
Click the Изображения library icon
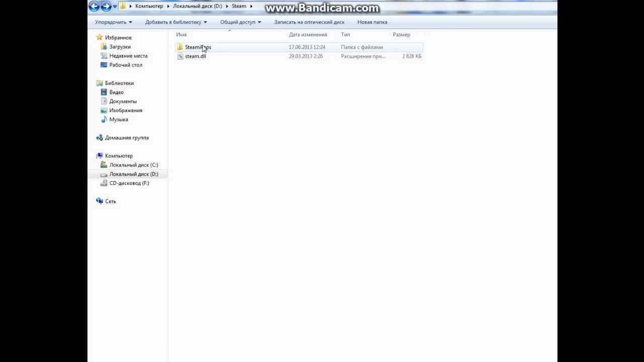point(104,110)
